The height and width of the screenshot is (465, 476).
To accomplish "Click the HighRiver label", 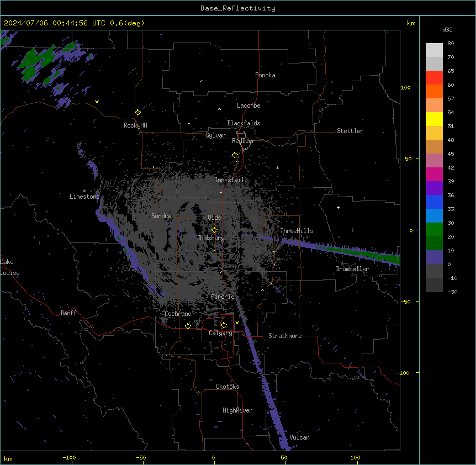I will 237,410.
